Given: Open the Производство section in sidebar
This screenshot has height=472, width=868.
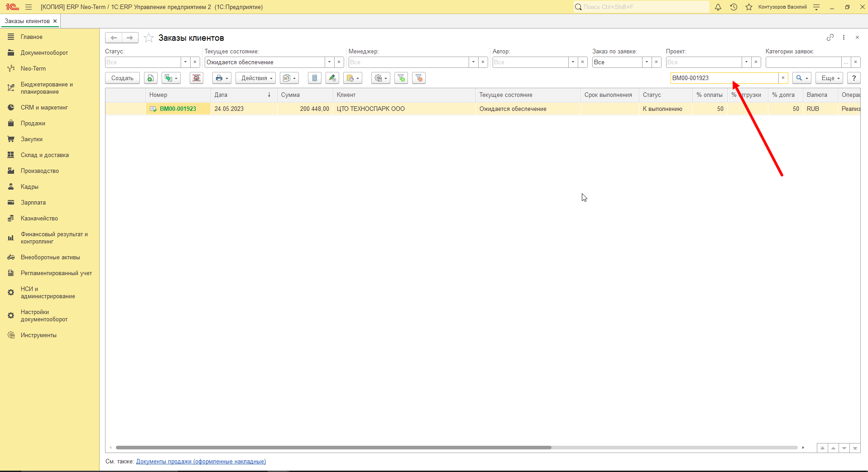Looking at the screenshot, I should (39, 171).
